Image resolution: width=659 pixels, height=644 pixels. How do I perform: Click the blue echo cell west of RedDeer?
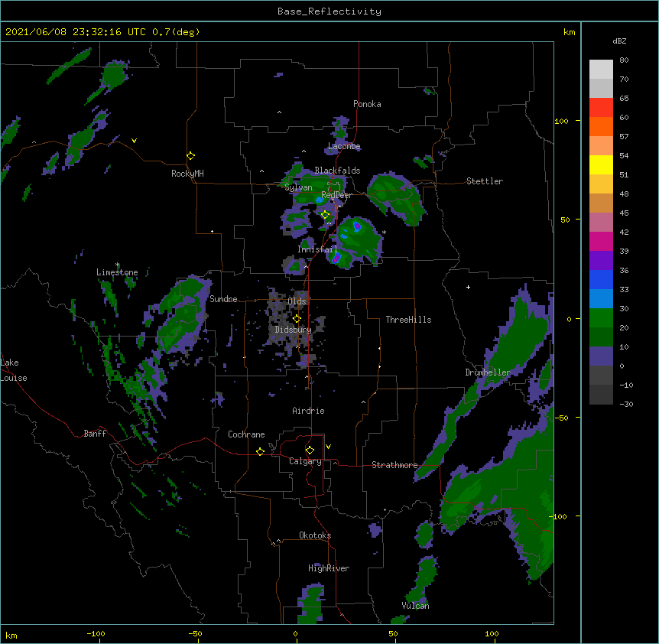pos(320,200)
